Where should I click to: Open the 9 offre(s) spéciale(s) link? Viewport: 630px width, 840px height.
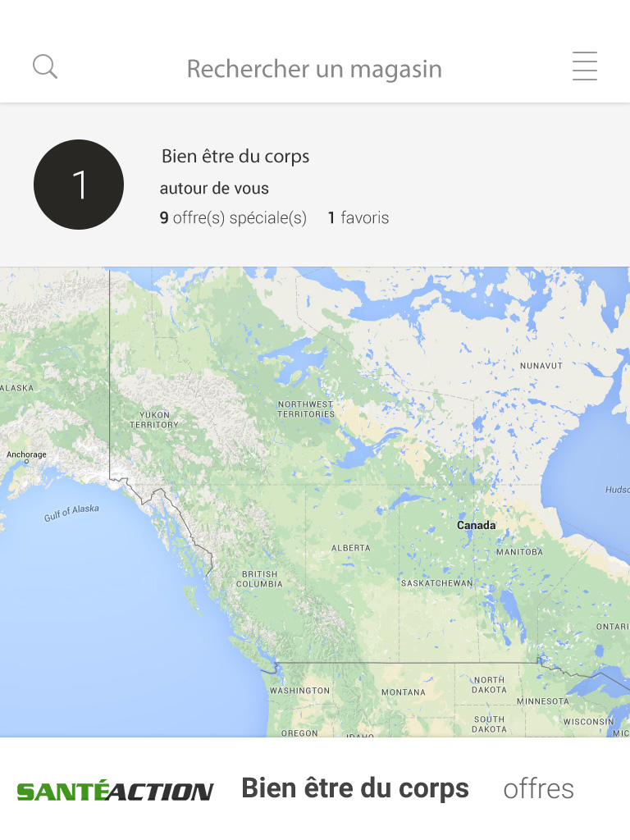coord(233,218)
